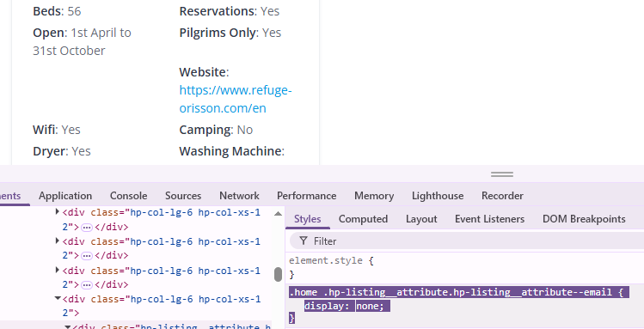Switch to the Computed pane tab
Viewport: 644px width, 329px height.
pos(363,219)
